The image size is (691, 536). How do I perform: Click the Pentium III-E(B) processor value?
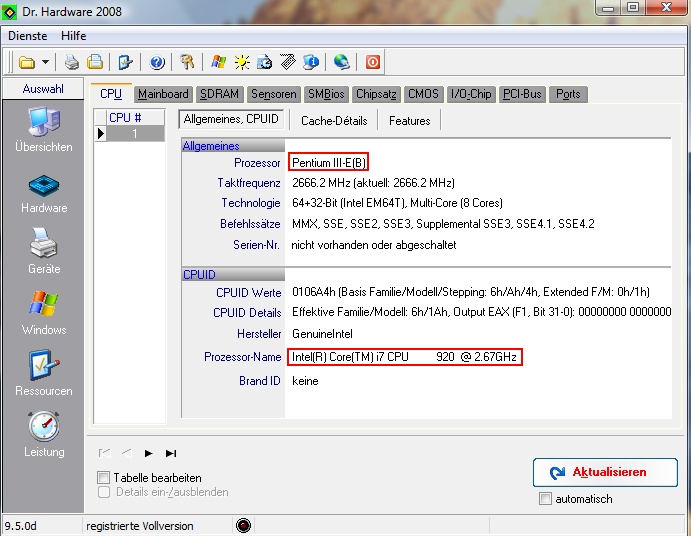(x=329, y=163)
